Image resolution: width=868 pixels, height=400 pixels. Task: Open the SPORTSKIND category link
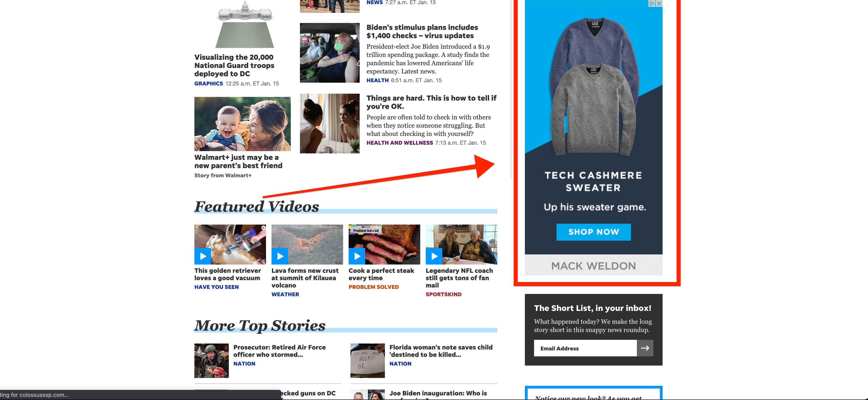point(443,295)
